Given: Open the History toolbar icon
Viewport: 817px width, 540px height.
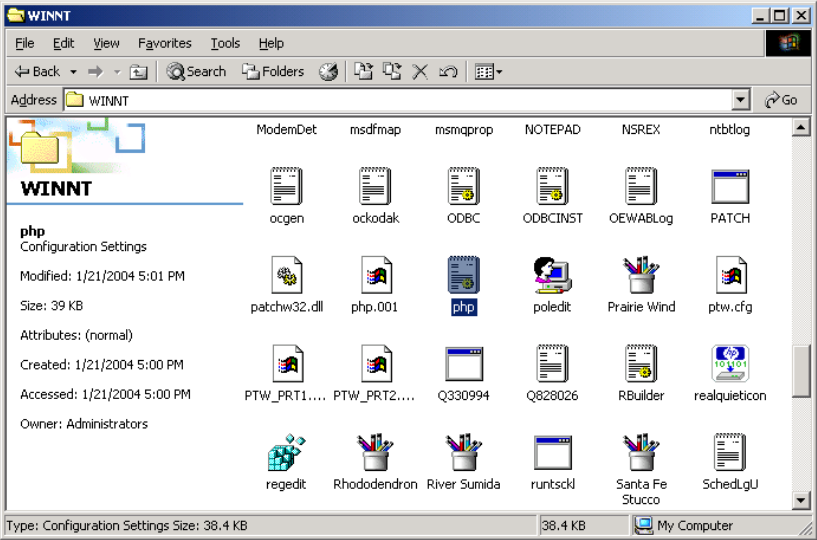Looking at the screenshot, I should [328, 72].
